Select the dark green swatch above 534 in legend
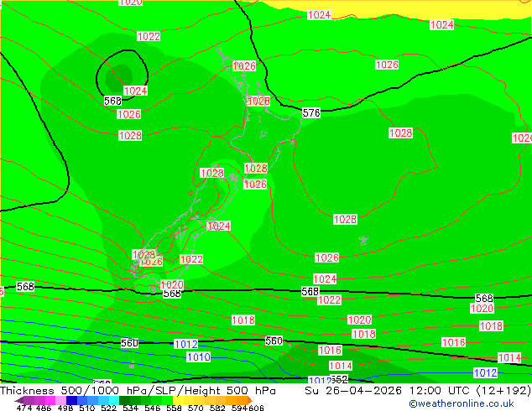Screen dimensions: 532x411 (125, 400)
